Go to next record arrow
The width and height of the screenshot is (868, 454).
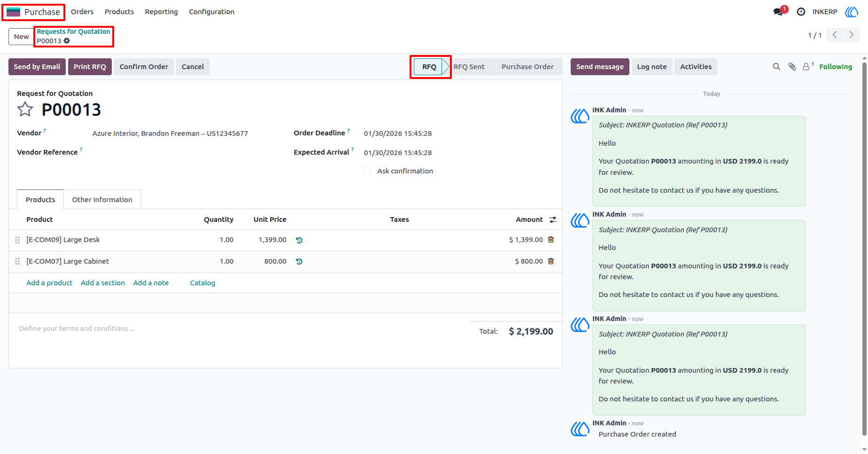pos(851,35)
